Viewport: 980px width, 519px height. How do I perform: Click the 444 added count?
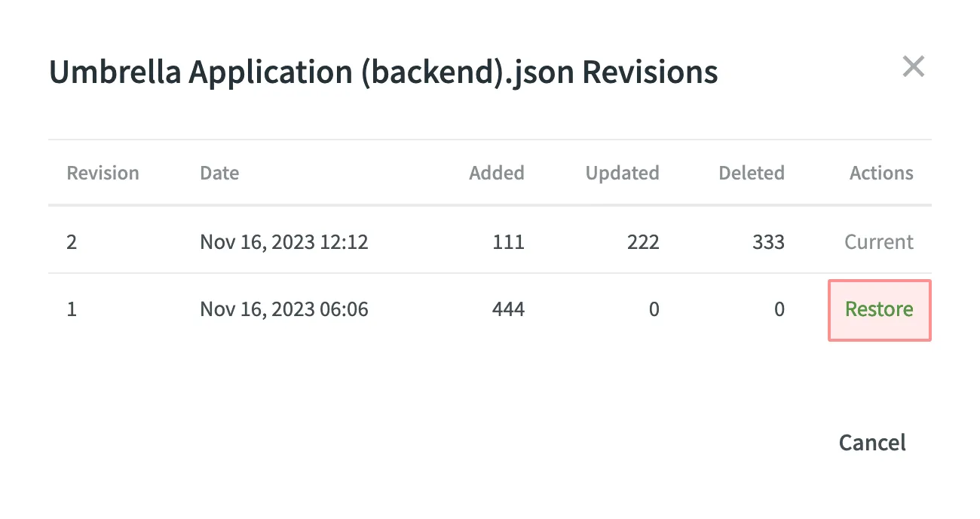(x=509, y=309)
